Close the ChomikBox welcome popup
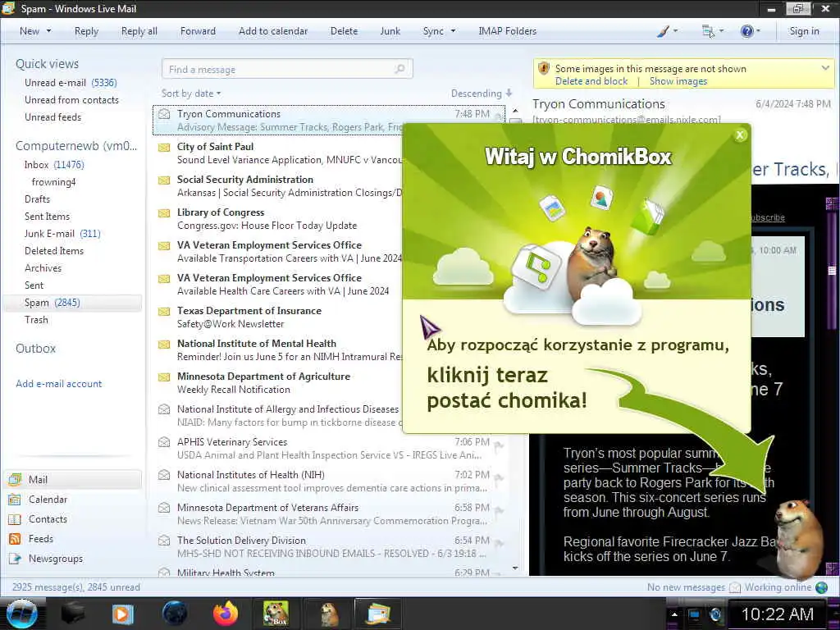The image size is (840, 630). [740, 135]
